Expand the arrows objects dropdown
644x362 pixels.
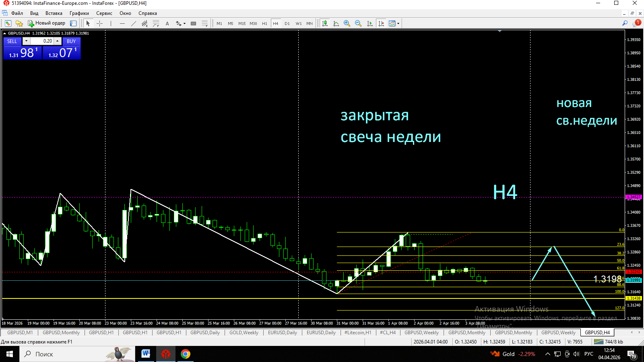click(x=184, y=23)
